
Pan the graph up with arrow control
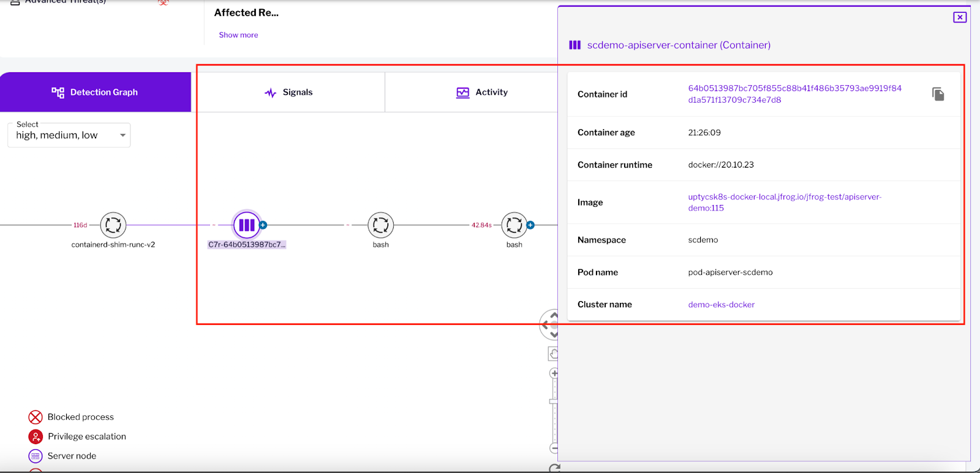554,316
